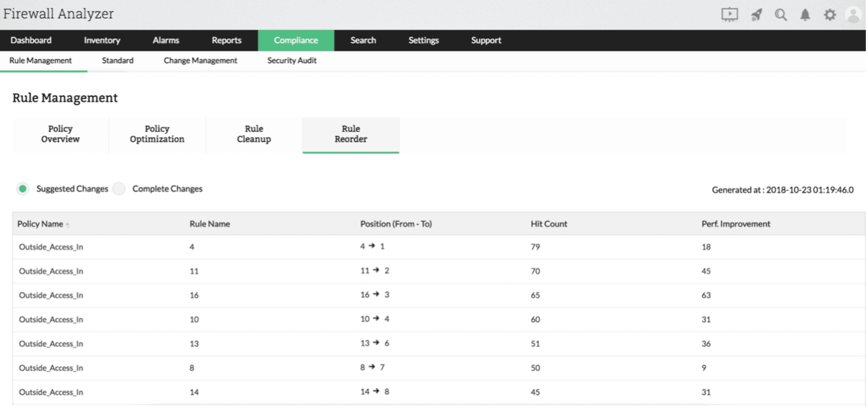Viewport: 868px width, 409px height.
Task: Click the Perf. Improvement column header
Action: pyautogui.click(x=736, y=224)
